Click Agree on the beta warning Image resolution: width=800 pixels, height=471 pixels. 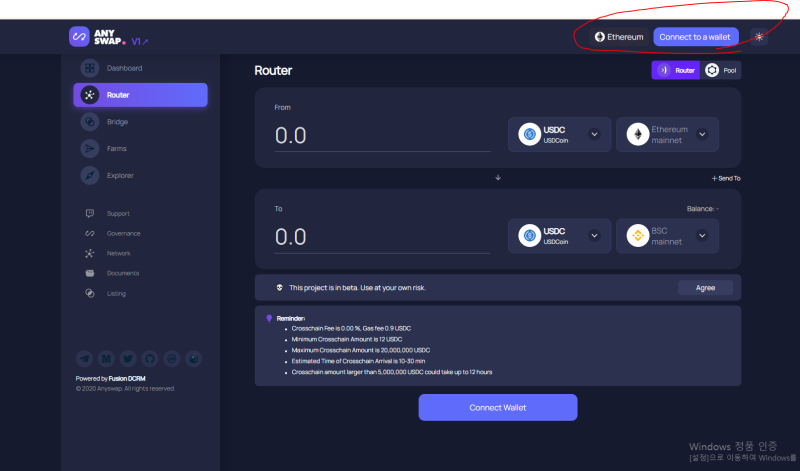[x=706, y=288]
